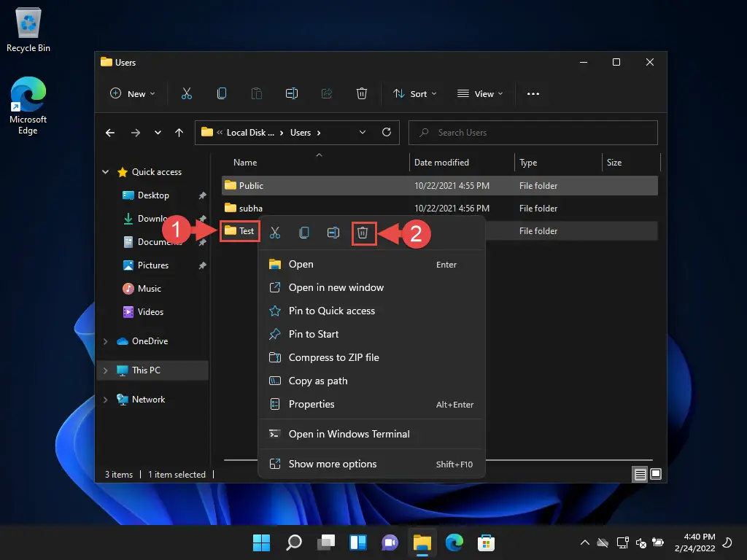Image resolution: width=747 pixels, height=560 pixels.
Task: Select Open in new window
Action: [x=371, y=287]
